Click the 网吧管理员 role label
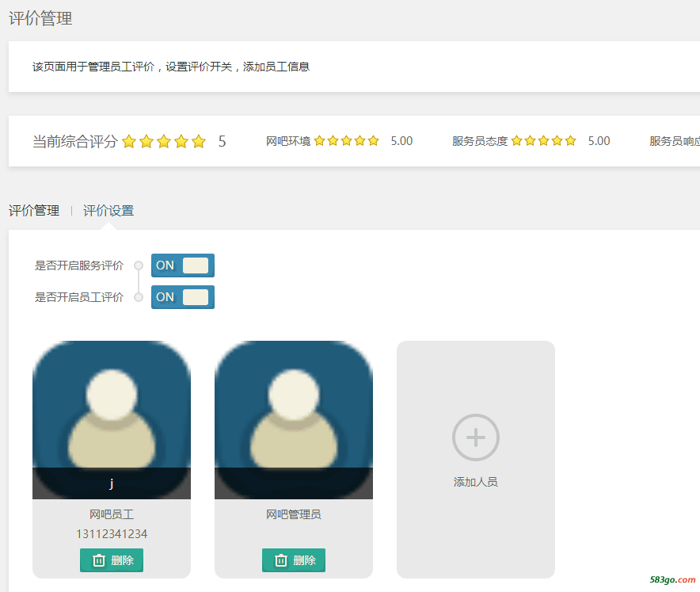 pyautogui.click(x=294, y=514)
